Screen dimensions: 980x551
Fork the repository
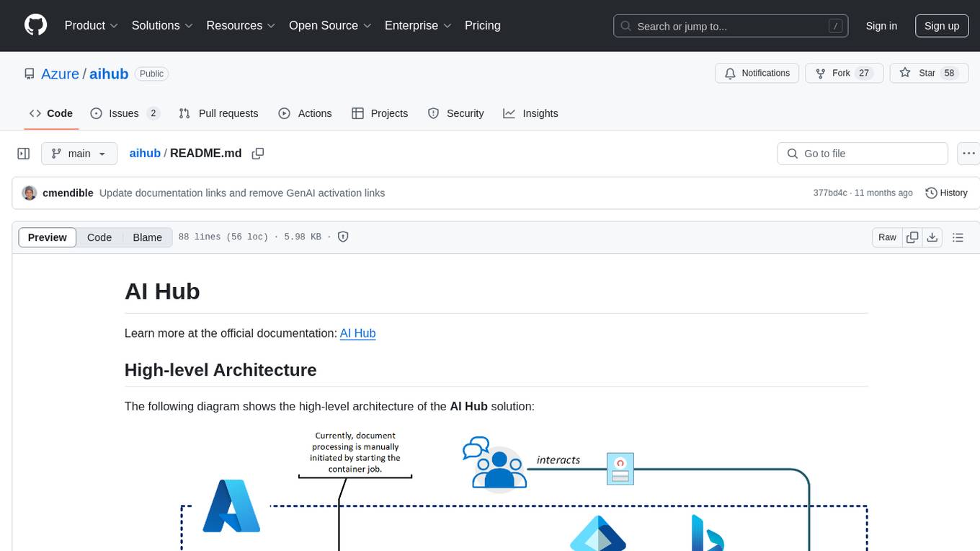tap(843, 73)
